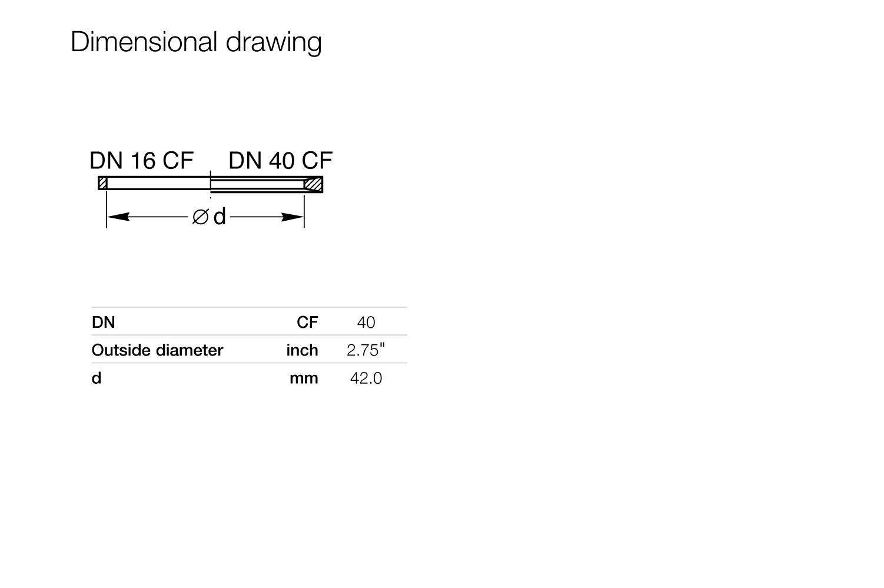Click the left extension line below gasket
The width and height of the screenshot is (884, 588).
107,208
